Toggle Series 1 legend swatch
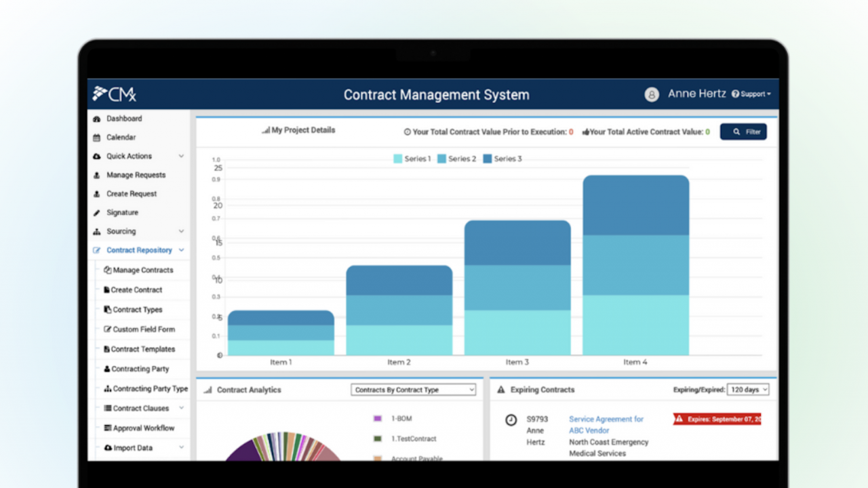The width and height of the screenshot is (868, 488). 397,159
